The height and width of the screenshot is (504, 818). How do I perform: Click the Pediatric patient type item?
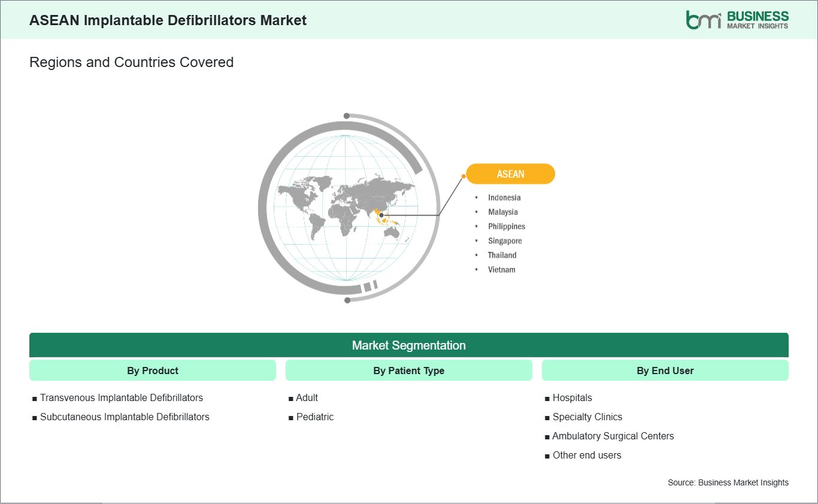click(314, 417)
